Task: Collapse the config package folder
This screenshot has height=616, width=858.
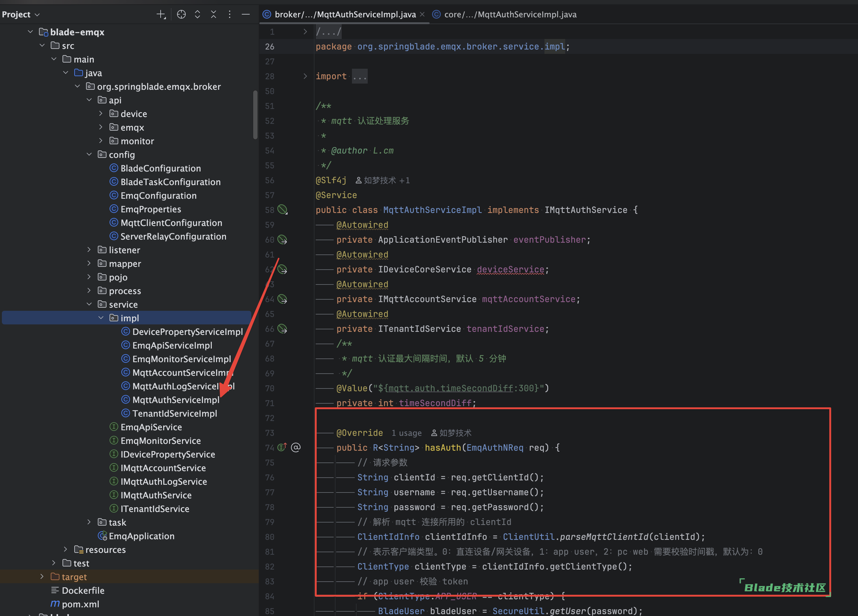Action: coord(89,154)
